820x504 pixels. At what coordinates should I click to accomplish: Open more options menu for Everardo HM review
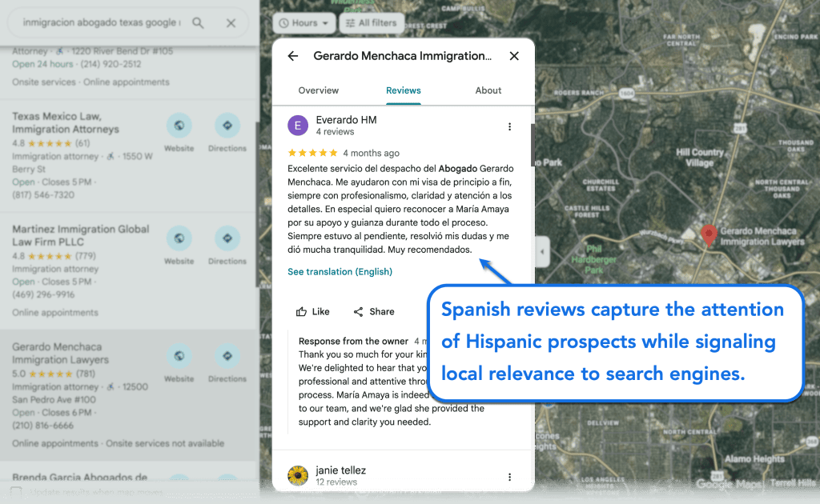(509, 126)
